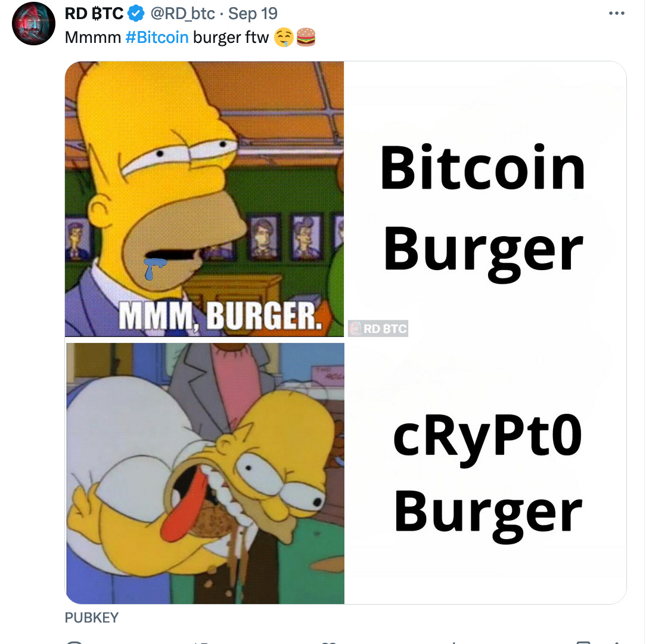Click the burger emoji in the tweet
This screenshot has height=644, width=646.
tap(306, 37)
